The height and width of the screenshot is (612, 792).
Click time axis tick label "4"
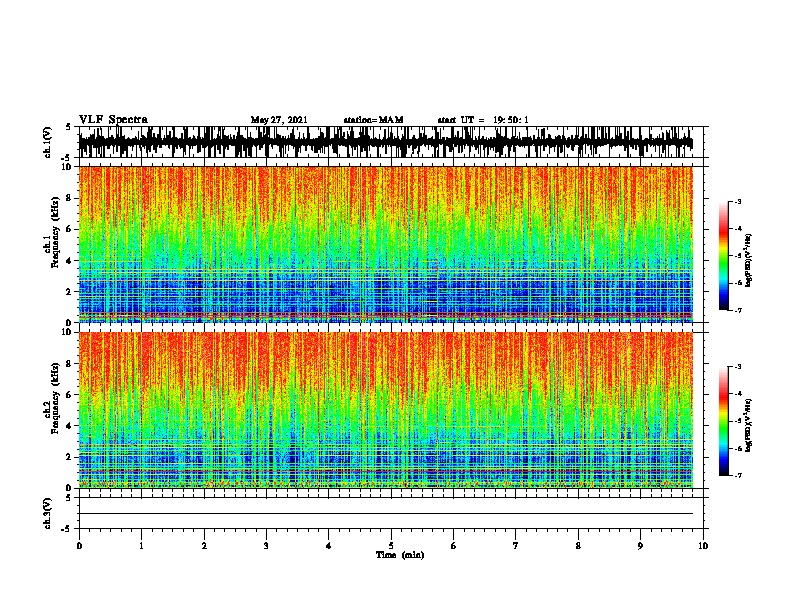tap(329, 546)
